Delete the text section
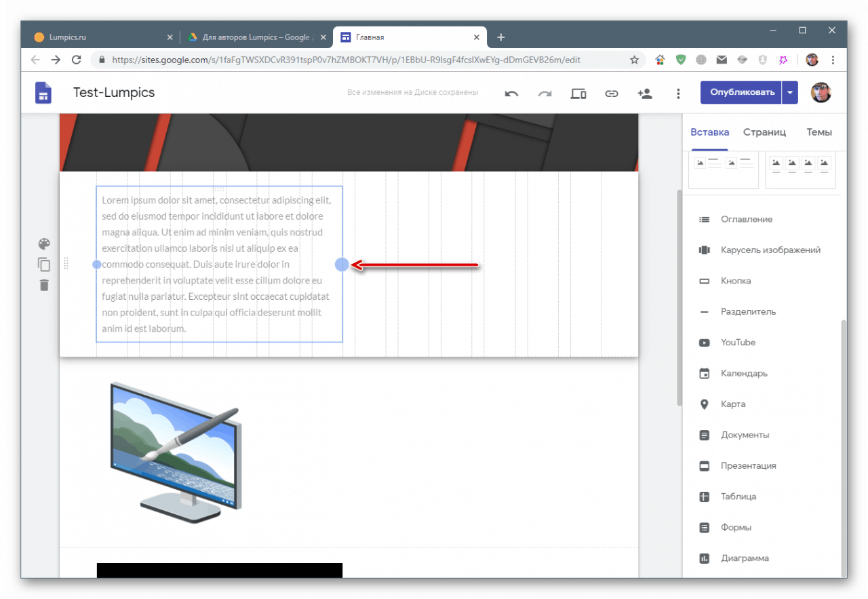868x599 pixels. click(x=44, y=285)
